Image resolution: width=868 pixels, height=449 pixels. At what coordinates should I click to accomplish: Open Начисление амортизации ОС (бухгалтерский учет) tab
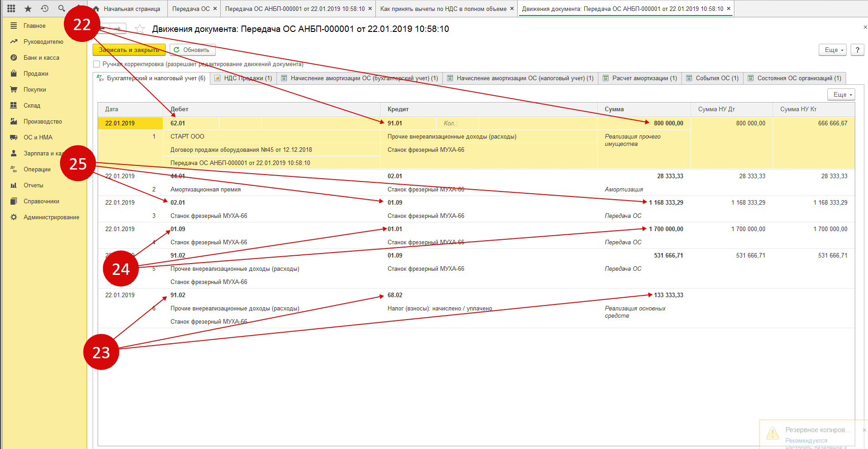(x=359, y=78)
